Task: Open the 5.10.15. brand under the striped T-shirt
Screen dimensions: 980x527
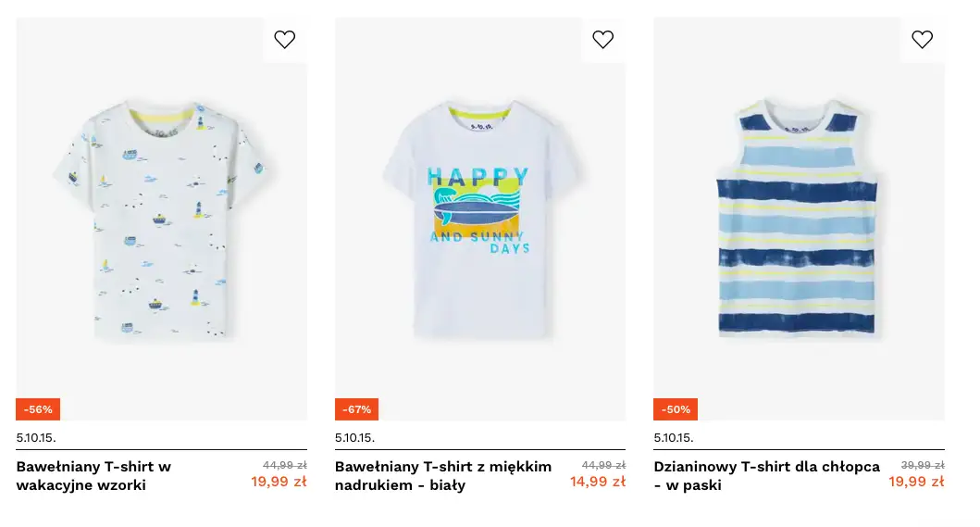Action: (674, 438)
